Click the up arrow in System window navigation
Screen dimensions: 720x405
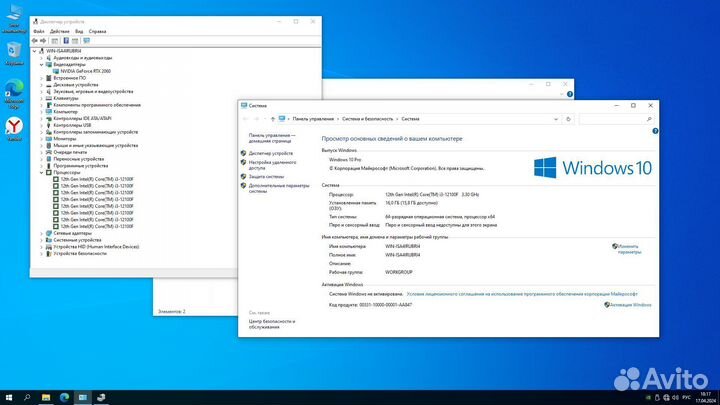click(x=273, y=119)
